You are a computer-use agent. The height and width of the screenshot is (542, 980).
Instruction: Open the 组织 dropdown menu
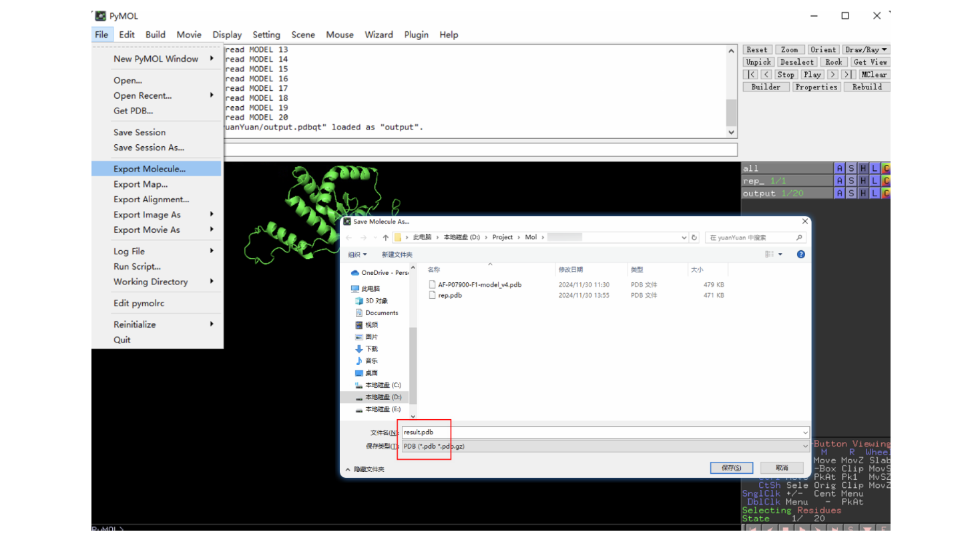click(357, 254)
